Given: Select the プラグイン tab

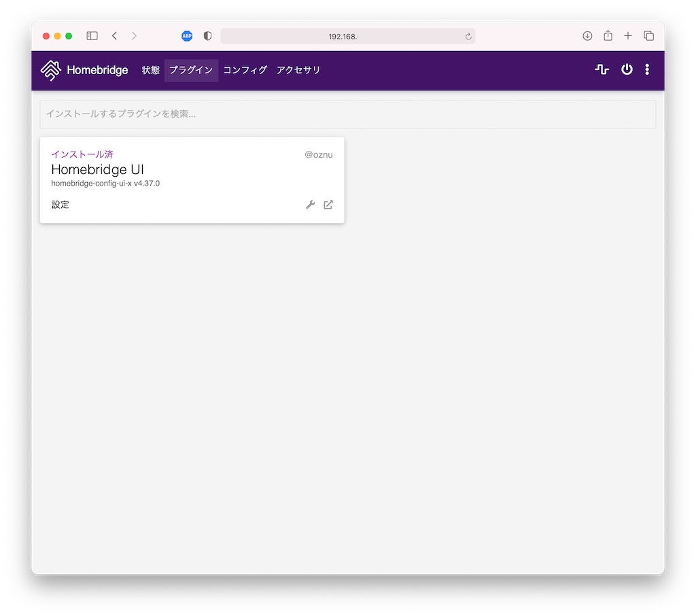Looking at the screenshot, I should [x=191, y=70].
